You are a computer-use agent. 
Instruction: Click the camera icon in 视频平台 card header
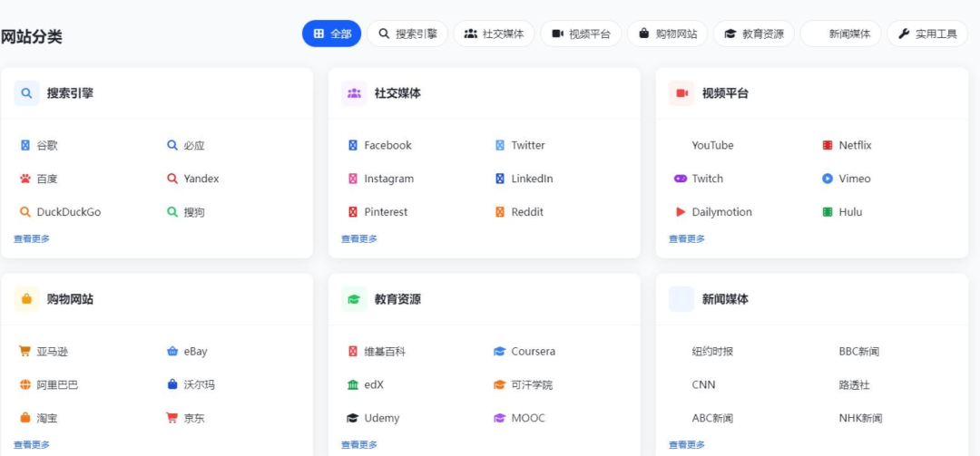point(681,93)
